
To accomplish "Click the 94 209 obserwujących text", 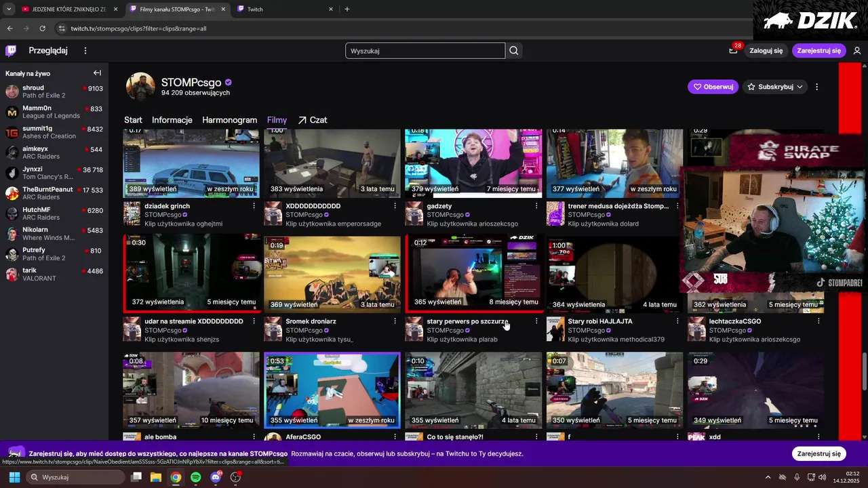I will coord(195,93).
